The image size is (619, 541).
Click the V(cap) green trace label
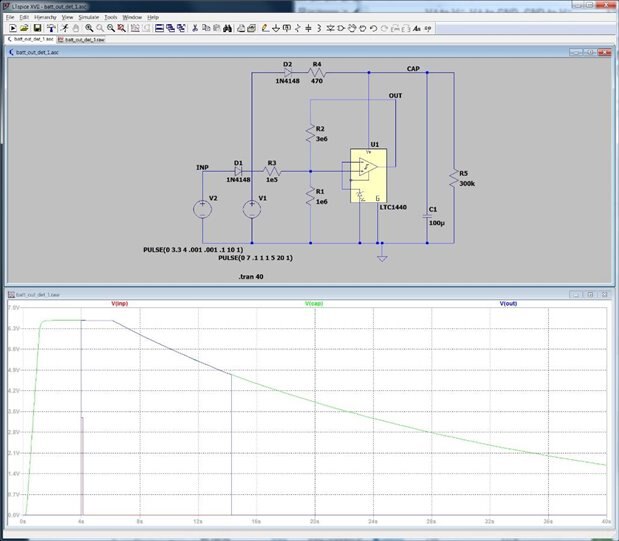coord(313,303)
